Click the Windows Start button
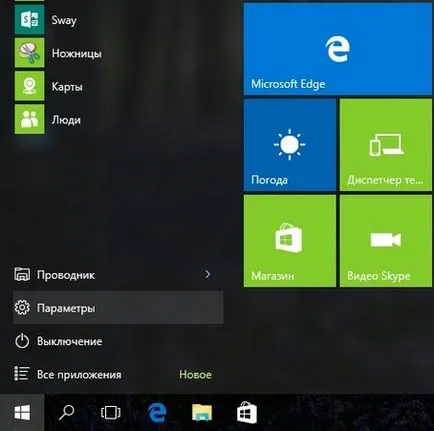 point(22,413)
